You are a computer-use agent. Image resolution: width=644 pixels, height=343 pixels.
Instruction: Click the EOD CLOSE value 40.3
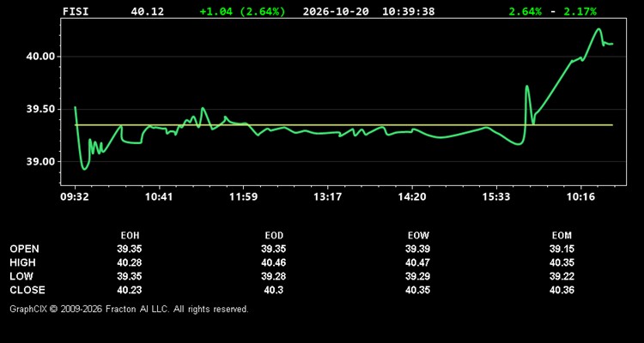[274, 290]
